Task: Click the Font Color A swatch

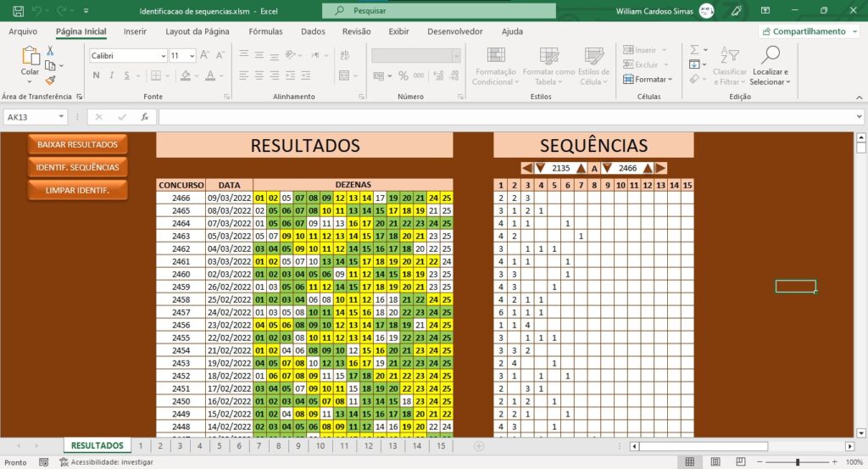Action: point(210,75)
